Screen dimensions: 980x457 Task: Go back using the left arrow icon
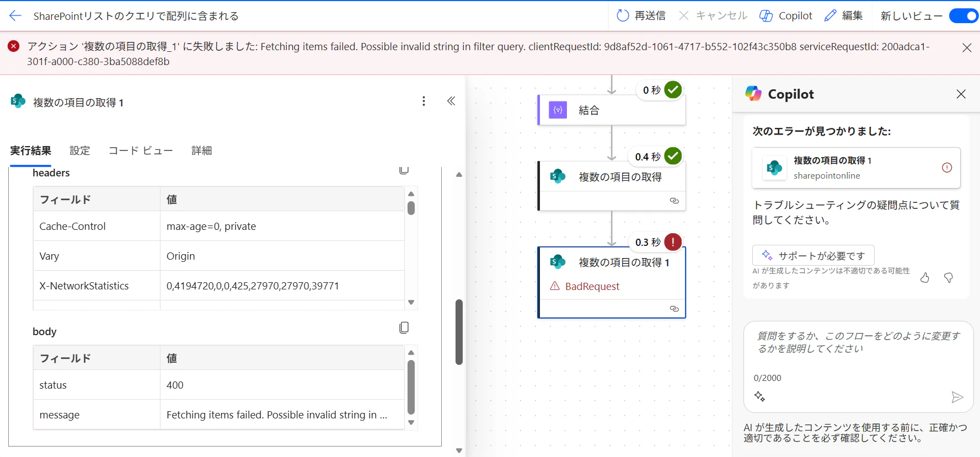(15, 15)
